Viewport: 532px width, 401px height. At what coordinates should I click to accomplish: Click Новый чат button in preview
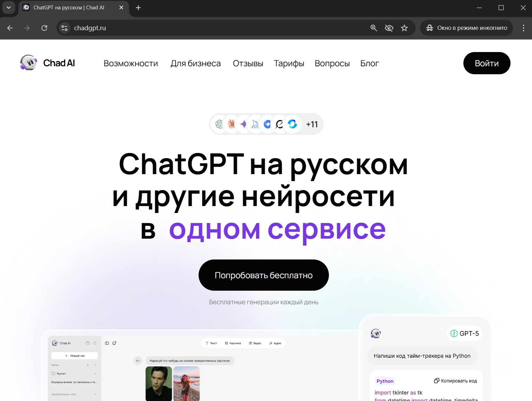(x=75, y=356)
